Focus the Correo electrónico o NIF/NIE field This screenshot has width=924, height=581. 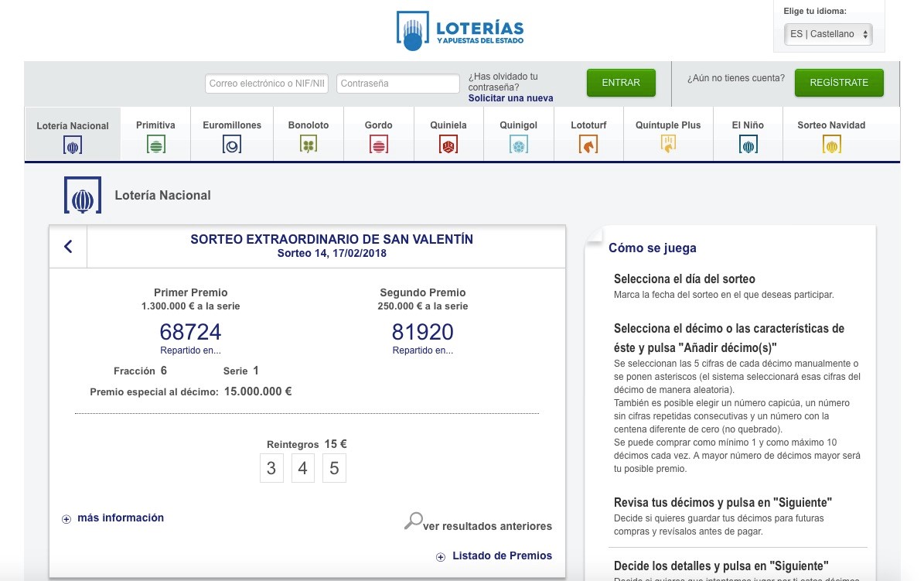click(267, 84)
